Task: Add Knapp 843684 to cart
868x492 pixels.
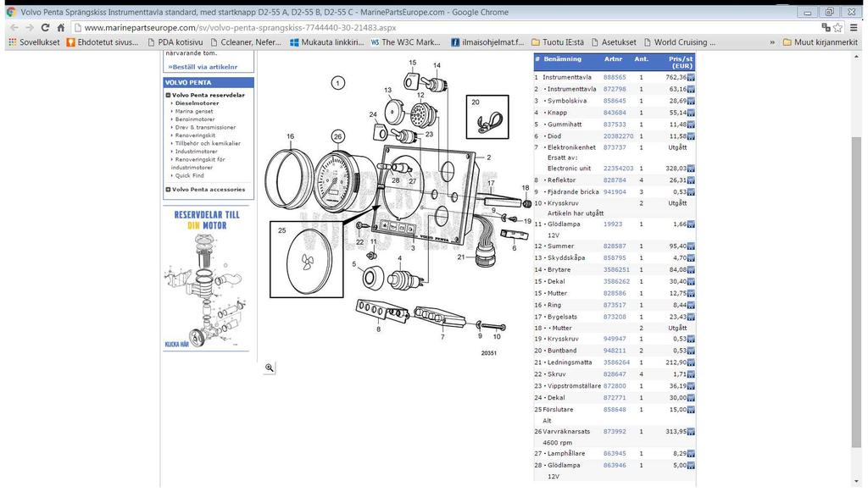Action: [691, 113]
